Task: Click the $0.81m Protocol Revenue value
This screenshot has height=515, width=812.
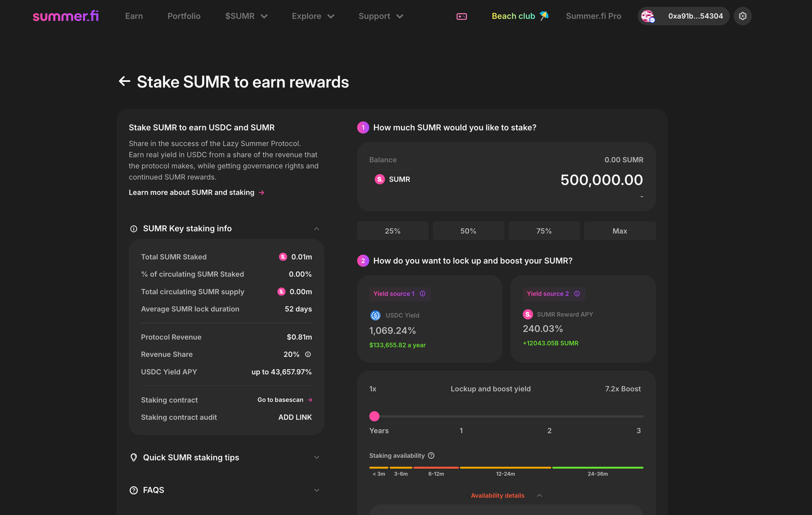Action: click(x=299, y=337)
